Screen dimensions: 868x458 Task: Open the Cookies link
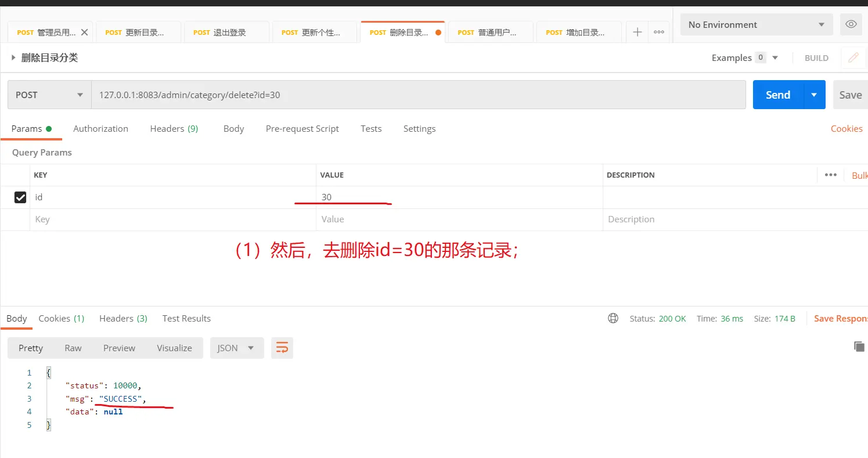pos(846,129)
